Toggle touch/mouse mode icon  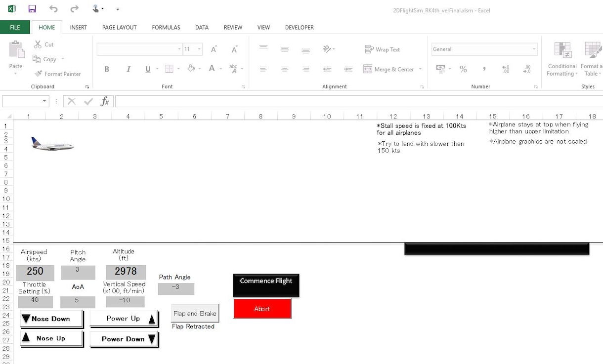pyautogui.click(x=97, y=9)
